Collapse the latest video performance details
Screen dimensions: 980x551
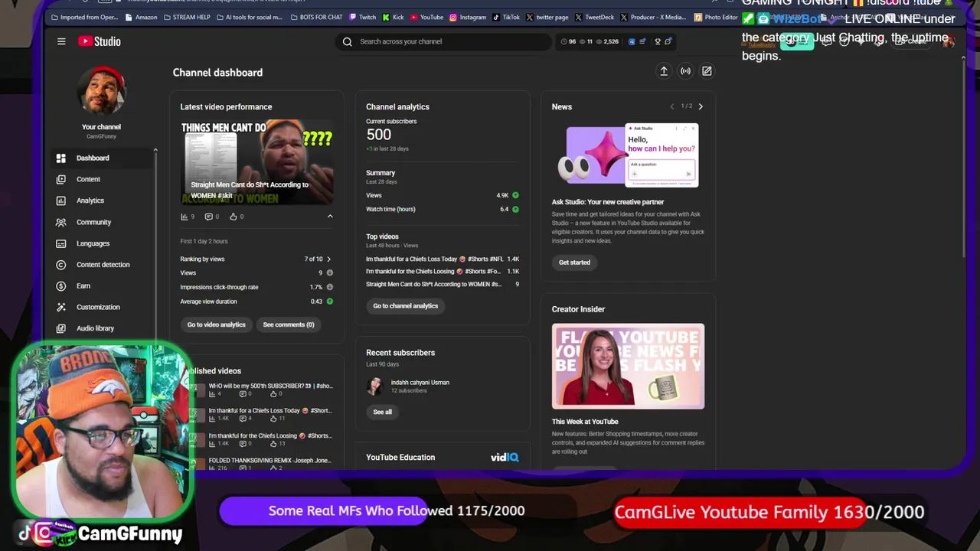point(330,217)
